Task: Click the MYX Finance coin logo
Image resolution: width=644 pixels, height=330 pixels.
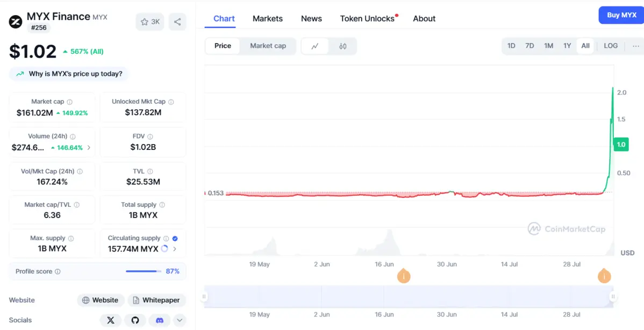Action: click(x=15, y=21)
